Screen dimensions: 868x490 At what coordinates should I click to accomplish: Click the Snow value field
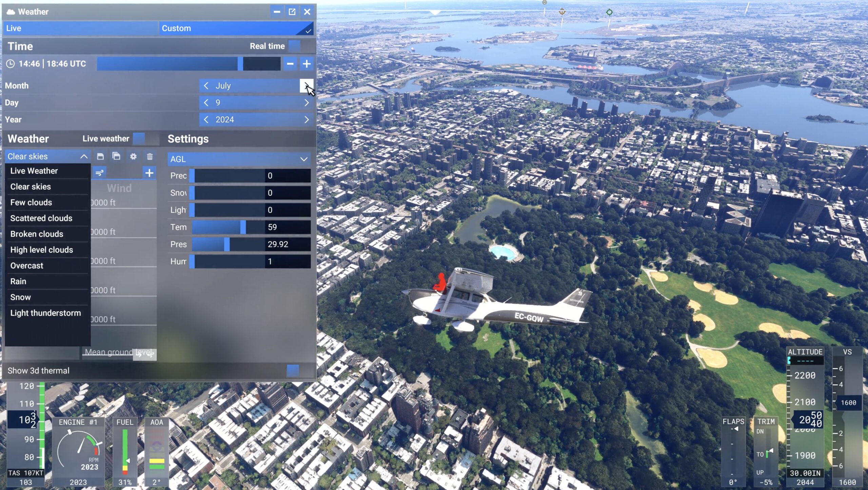(288, 193)
